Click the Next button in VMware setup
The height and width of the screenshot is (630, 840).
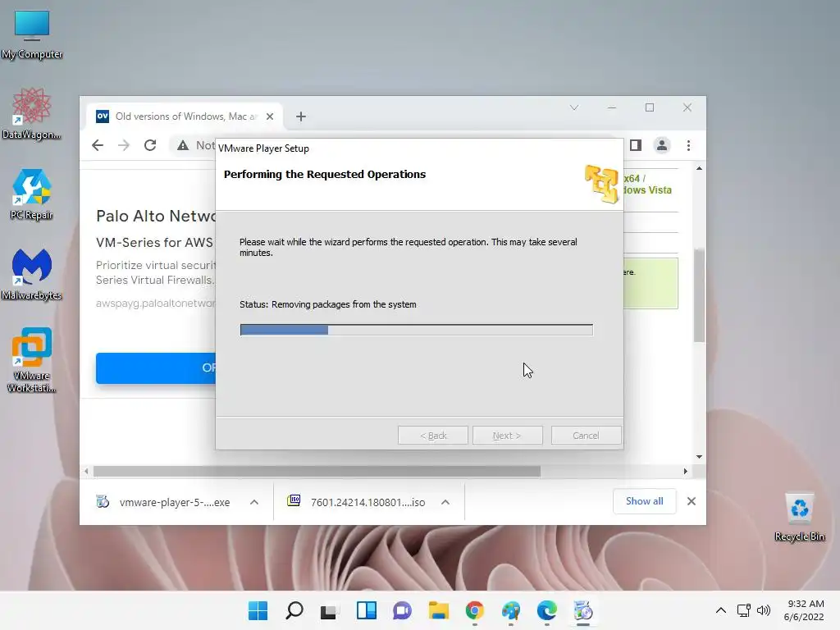tap(507, 436)
